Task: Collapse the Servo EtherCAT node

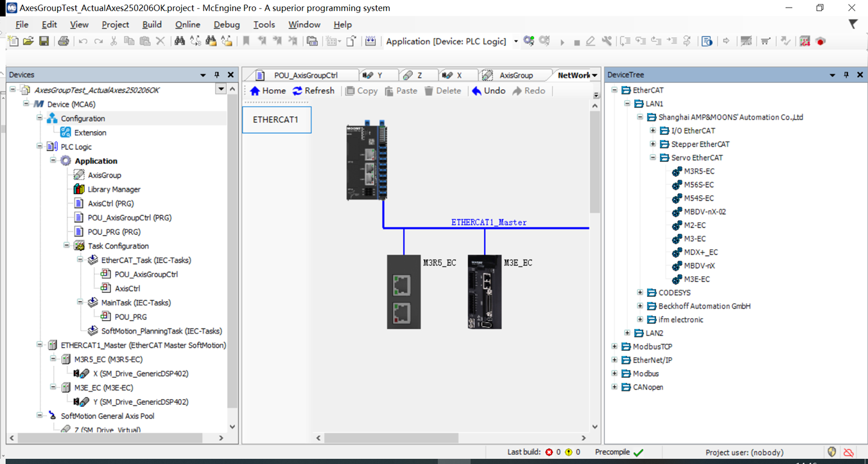Action: [653, 157]
